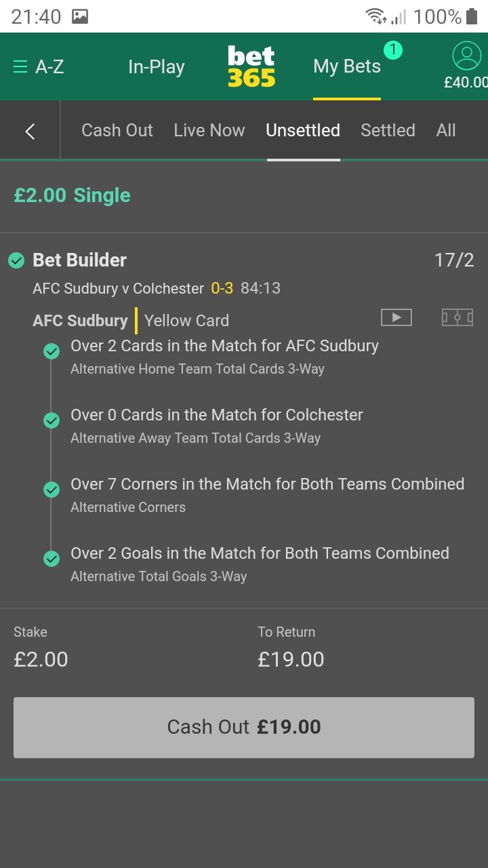
Task: Open the match pitch view icon
Action: [457, 317]
